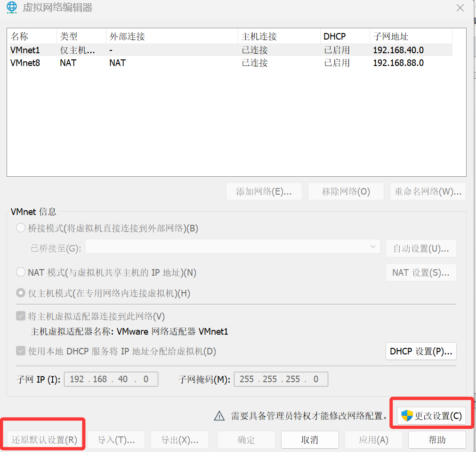Click the OK (确定) button
The height and width of the screenshot is (452, 476).
246,440
